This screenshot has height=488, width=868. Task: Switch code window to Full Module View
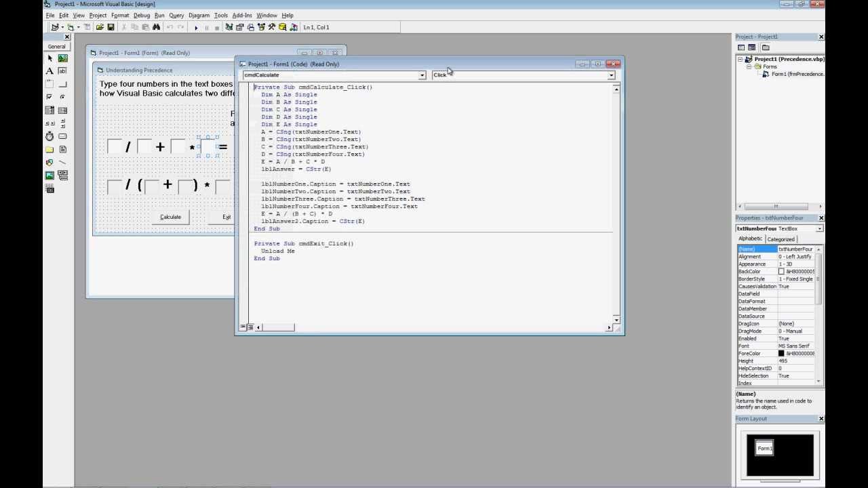click(250, 327)
